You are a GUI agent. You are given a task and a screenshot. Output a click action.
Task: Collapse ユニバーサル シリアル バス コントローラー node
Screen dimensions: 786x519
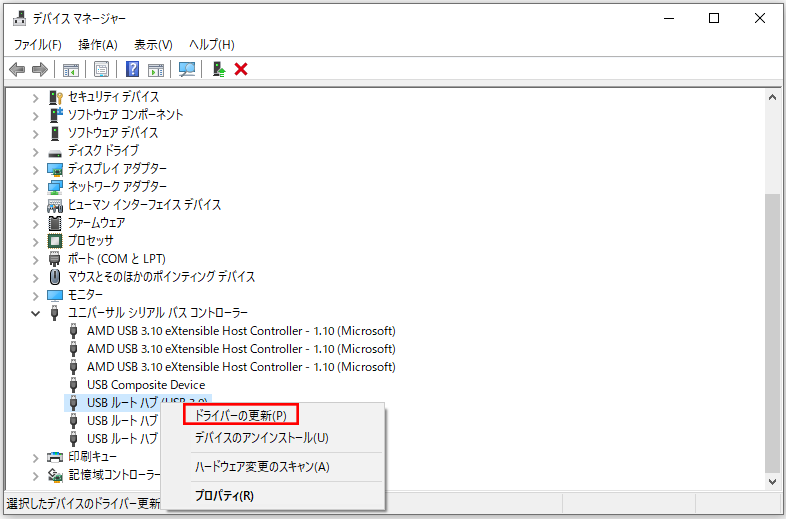click(36, 313)
